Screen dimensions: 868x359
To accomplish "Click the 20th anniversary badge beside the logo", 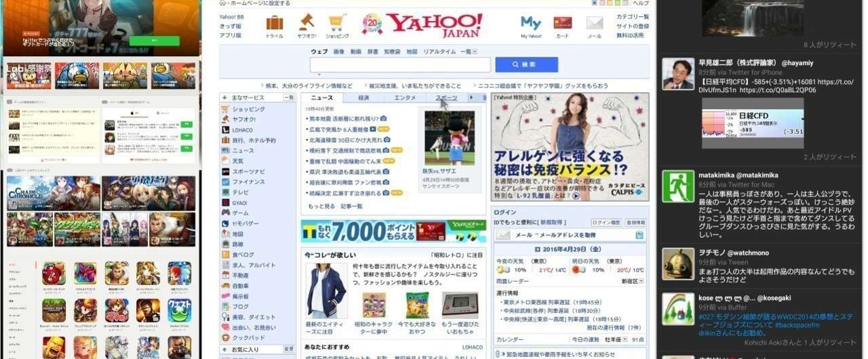I will point(372,24).
